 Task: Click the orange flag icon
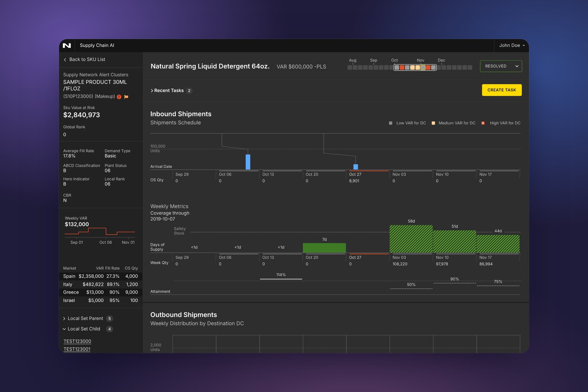[126, 97]
